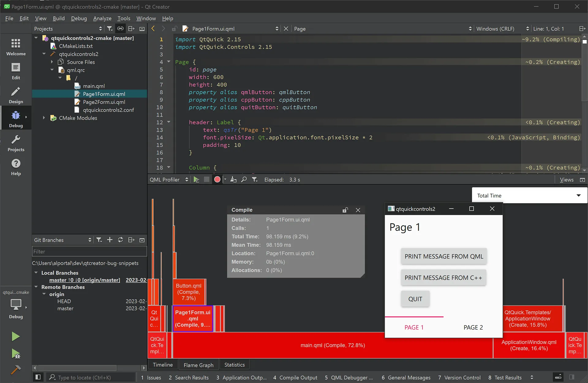
Task: Click the clear profiler data broom icon
Action: (x=233, y=180)
